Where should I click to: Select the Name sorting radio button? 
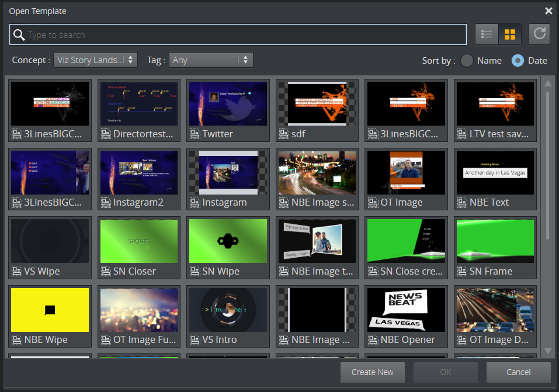[467, 60]
